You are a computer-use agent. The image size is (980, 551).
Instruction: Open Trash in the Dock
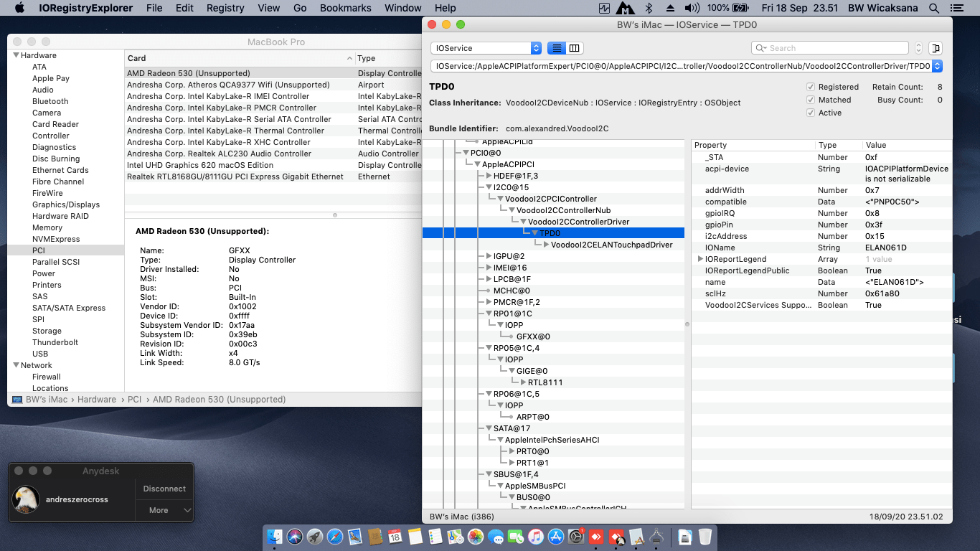(x=705, y=536)
